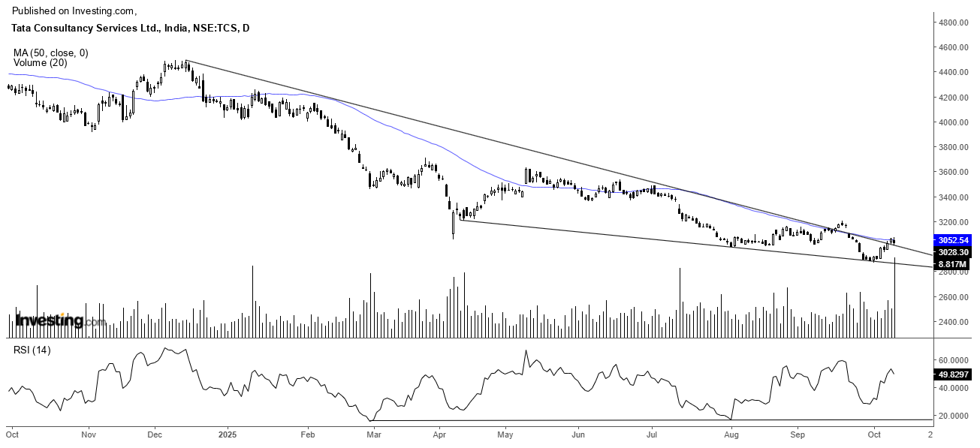Click the 3600.00 level on price axis
Screen dimensions: 980x448
click(952, 173)
